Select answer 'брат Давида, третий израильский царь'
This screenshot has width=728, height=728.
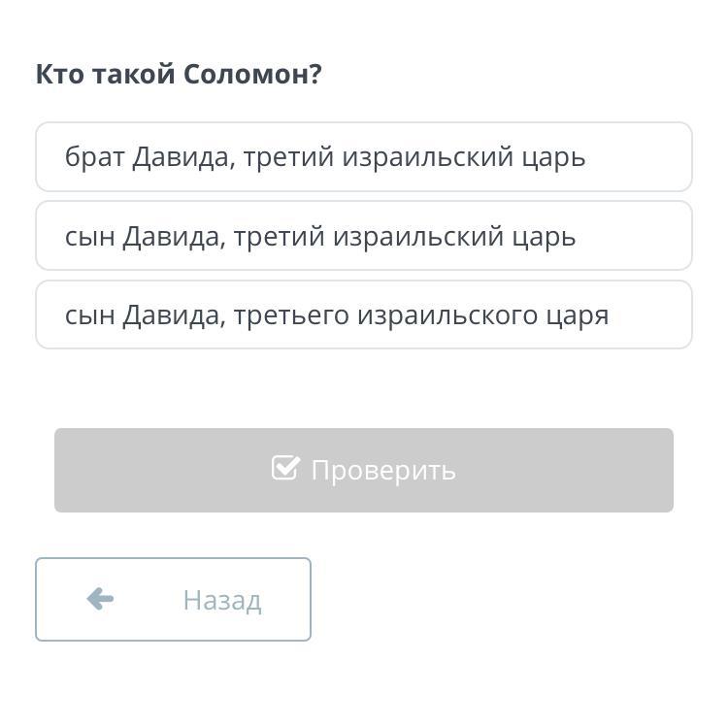click(x=363, y=157)
